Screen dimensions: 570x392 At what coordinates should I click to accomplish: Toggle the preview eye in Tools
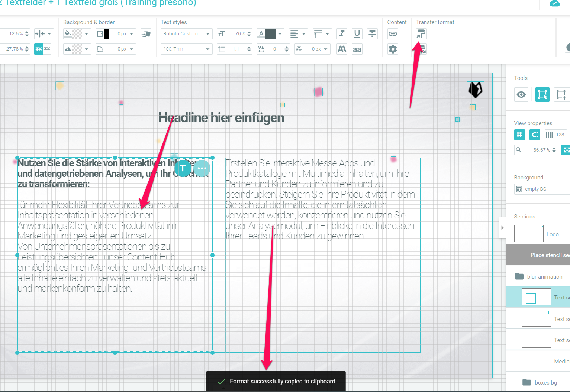(x=521, y=95)
